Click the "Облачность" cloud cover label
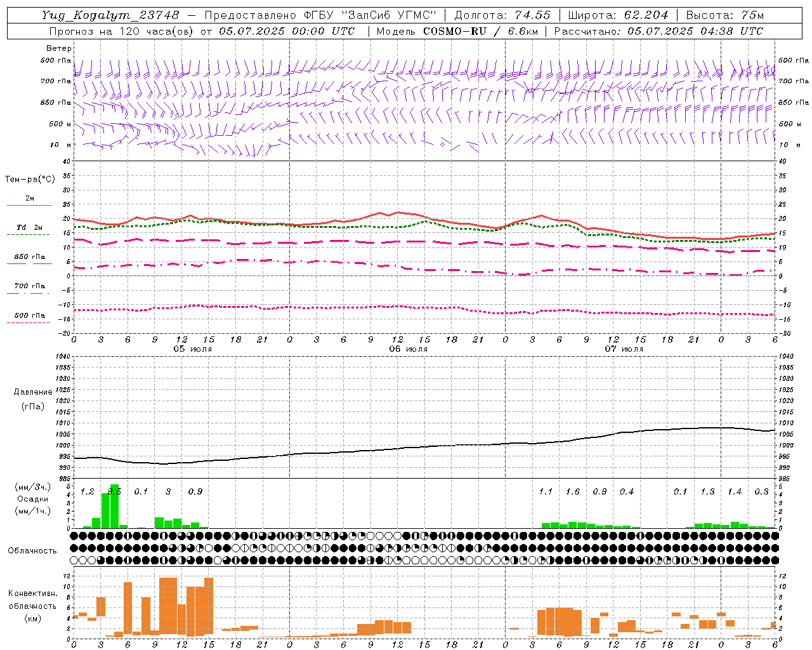 coord(32,551)
